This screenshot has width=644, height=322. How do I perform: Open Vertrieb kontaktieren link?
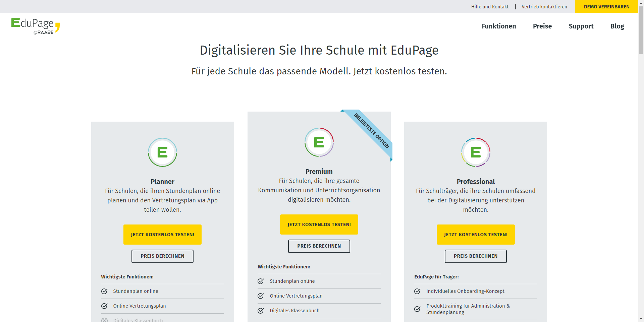[x=544, y=7]
